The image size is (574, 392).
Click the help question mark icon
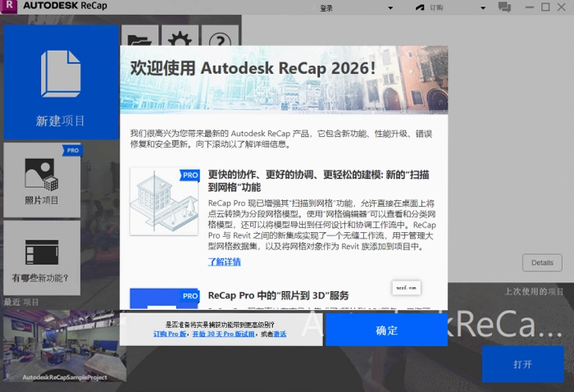(x=220, y=35)
